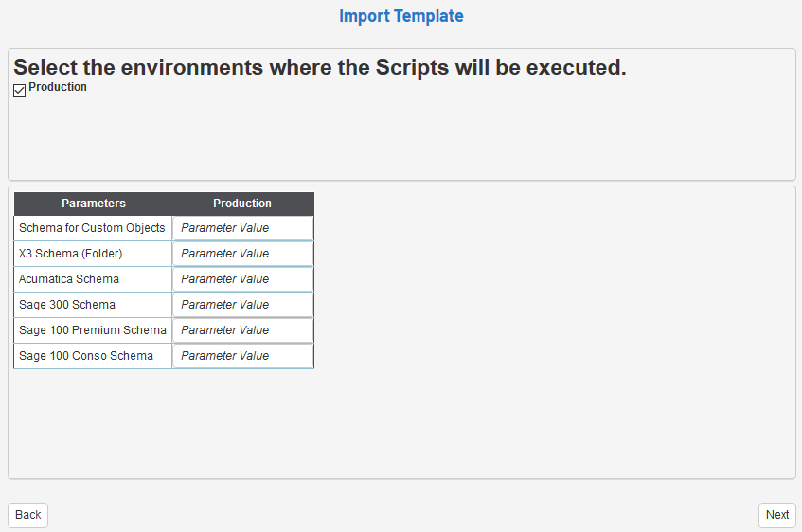Click the Sage 300 Schema value field

point(242,305)
